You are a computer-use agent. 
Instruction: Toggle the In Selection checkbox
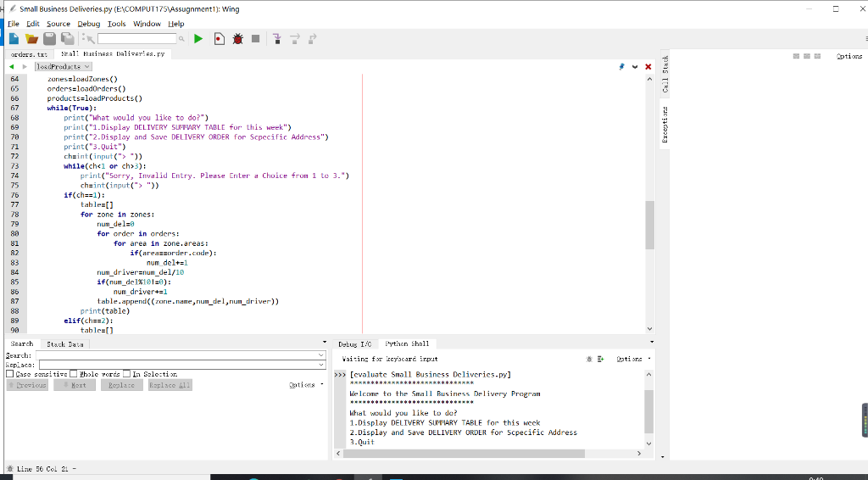127,374
